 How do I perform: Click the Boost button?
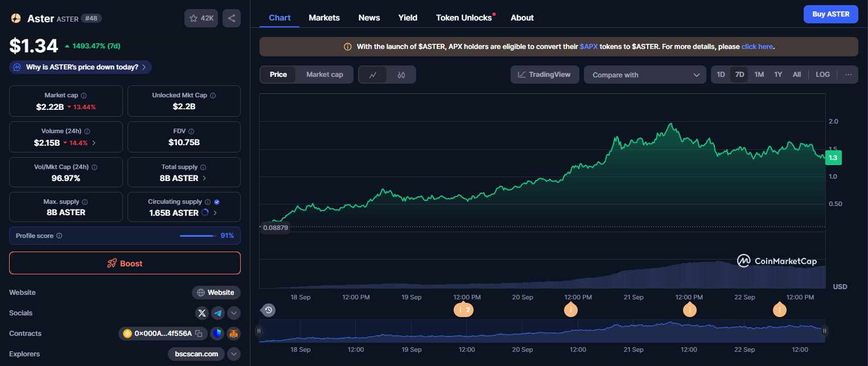tap(125, 264)
